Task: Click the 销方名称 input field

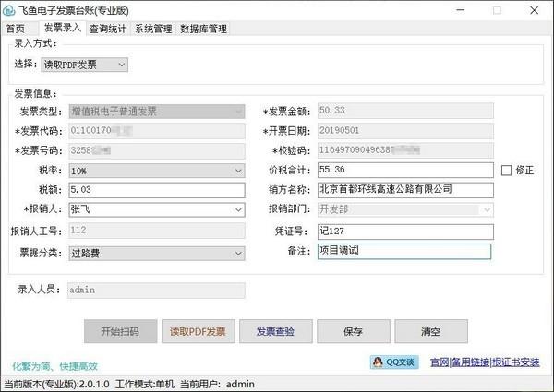Action: [405, 190]
